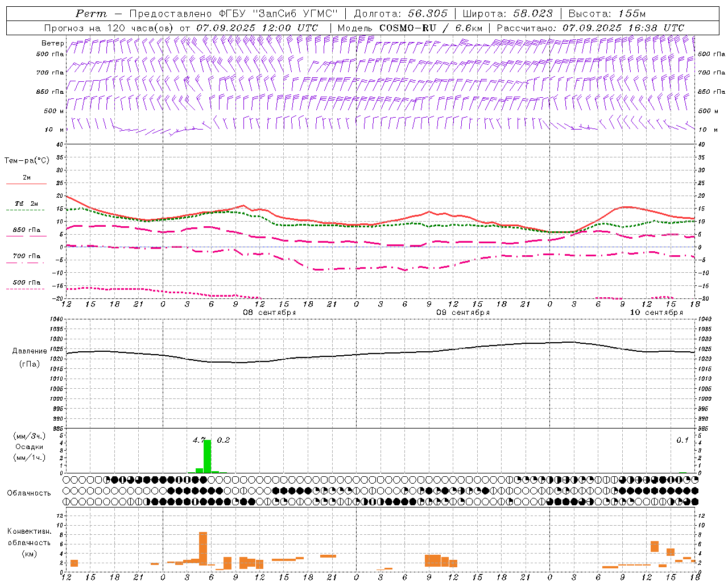Click the "700 гПа" dash-dot legend line sample
Screen dimensions: 728x582
point(25,263)
